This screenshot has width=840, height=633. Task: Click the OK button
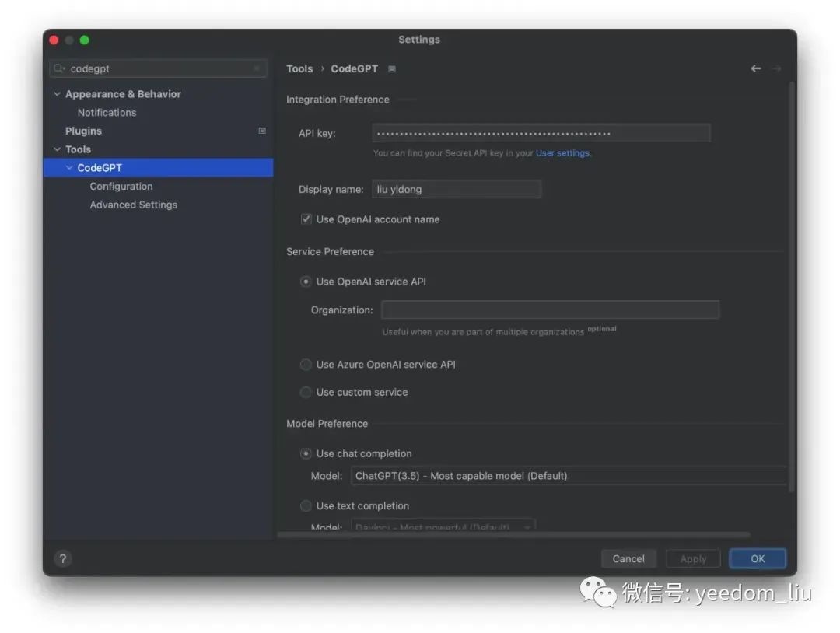(x=758, y=558)
